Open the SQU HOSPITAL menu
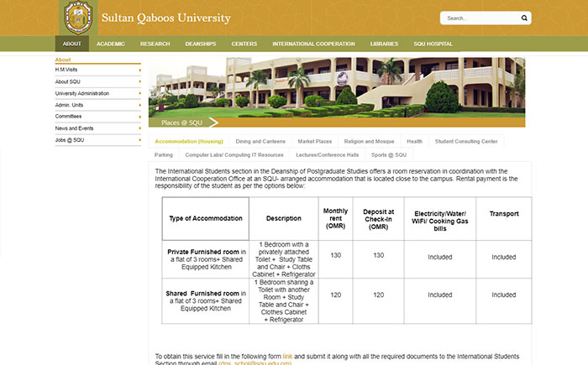This screenshot has height=365, width=588. coord(433,44)
